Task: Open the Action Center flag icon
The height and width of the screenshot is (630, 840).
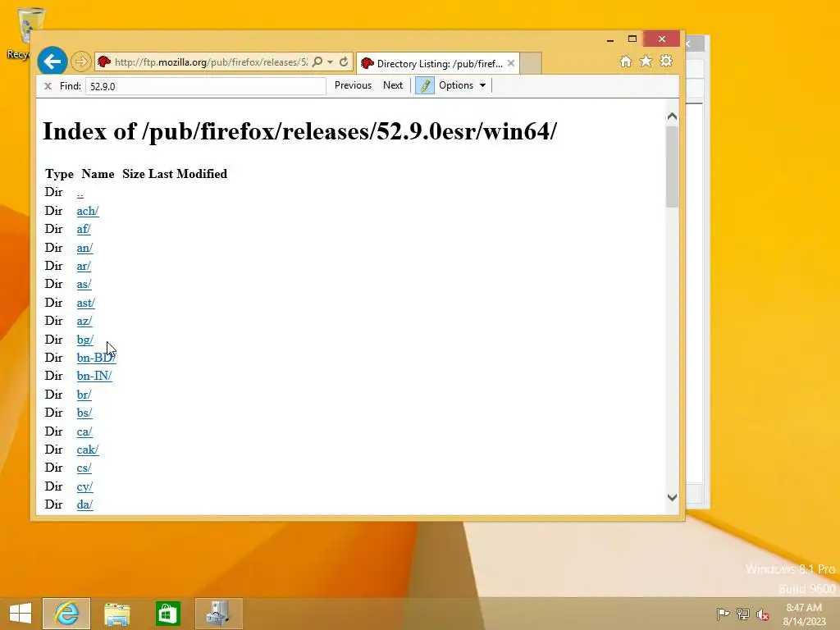Action: [x=723, y=614]
